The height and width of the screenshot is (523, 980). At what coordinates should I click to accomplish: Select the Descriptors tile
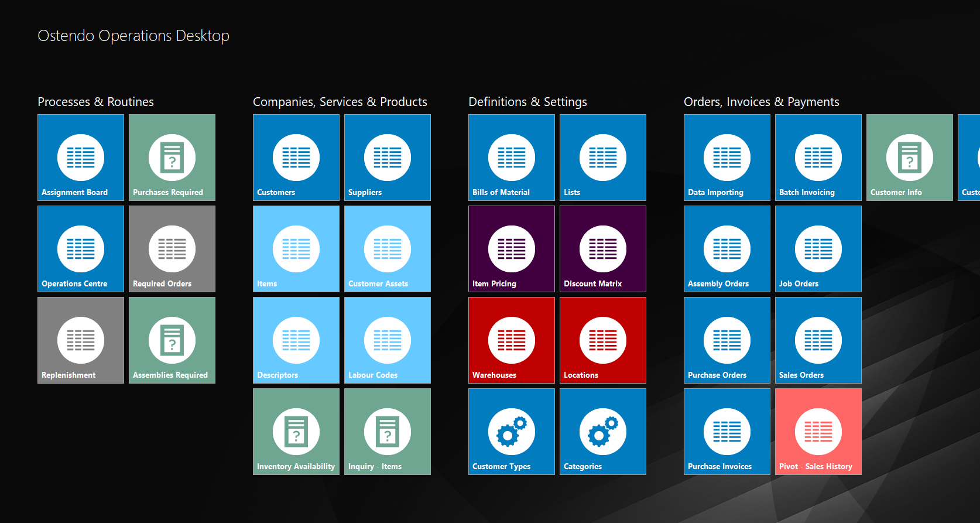click(296, 340)
